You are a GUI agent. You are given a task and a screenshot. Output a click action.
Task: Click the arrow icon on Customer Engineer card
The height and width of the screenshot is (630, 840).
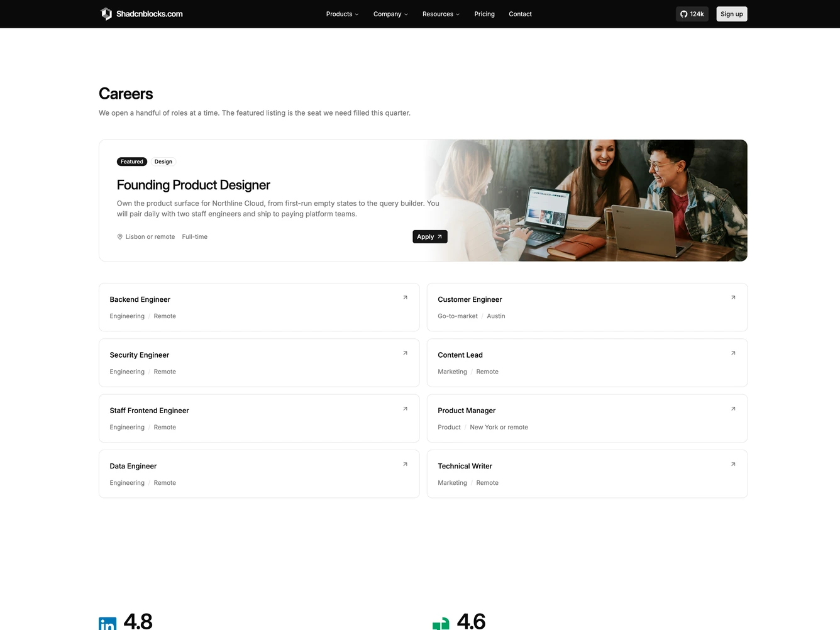pyautogui.click(x=733, y=297)
